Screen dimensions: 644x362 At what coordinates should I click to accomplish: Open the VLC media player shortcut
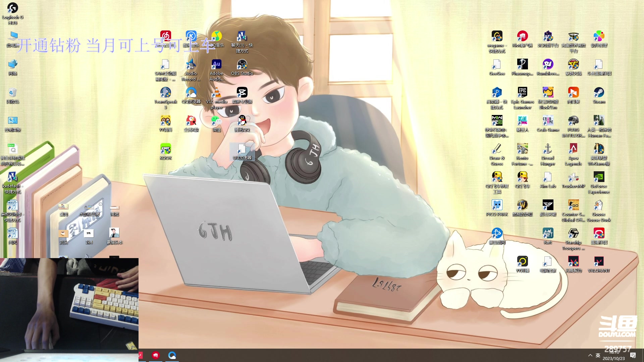(x=216, y=93)
